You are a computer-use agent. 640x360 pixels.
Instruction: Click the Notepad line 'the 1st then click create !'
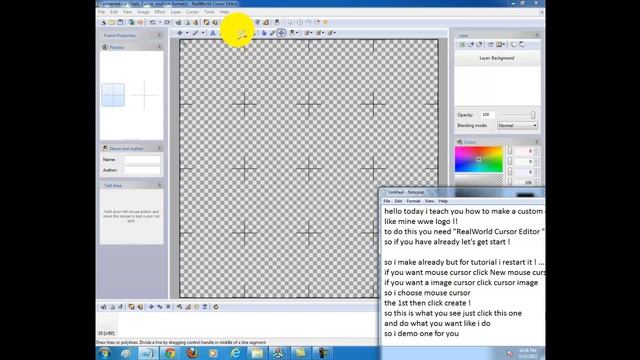pos(427,303)
